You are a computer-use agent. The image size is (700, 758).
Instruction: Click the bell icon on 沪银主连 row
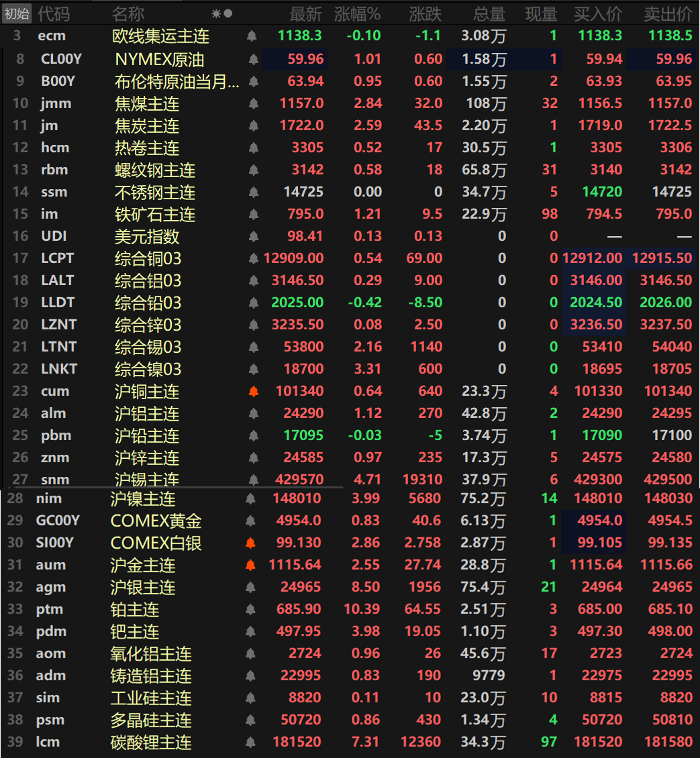point(250,588)
